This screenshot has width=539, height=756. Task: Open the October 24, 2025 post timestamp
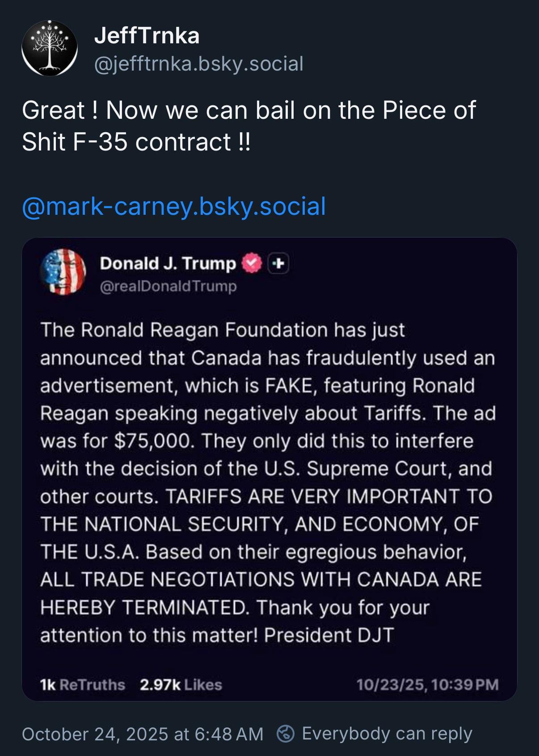click(142, 734)
